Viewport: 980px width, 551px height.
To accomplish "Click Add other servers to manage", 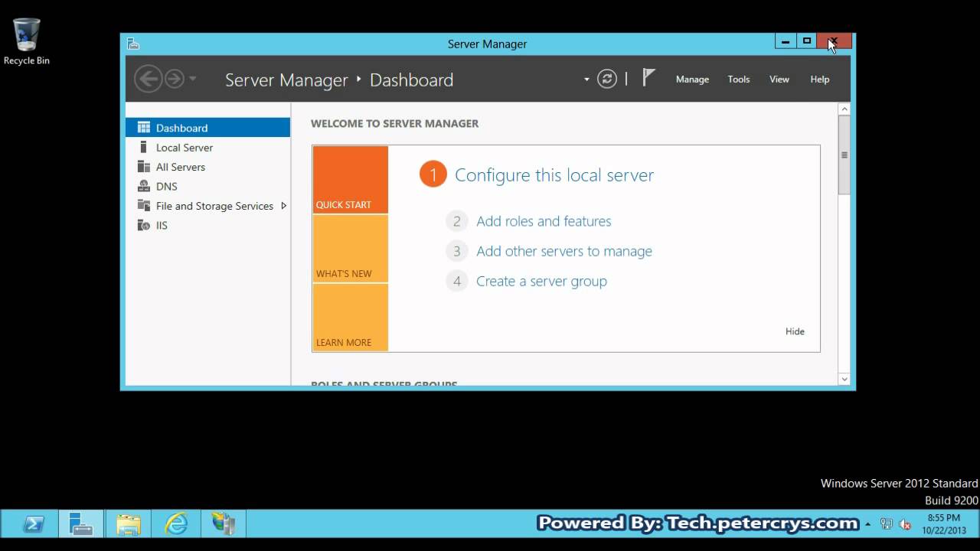I will pyautogui.click(x=564, y=251).
